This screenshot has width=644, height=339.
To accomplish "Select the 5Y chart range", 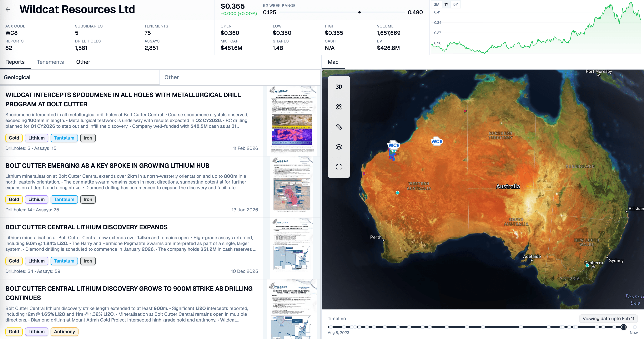I will [455, 4].
